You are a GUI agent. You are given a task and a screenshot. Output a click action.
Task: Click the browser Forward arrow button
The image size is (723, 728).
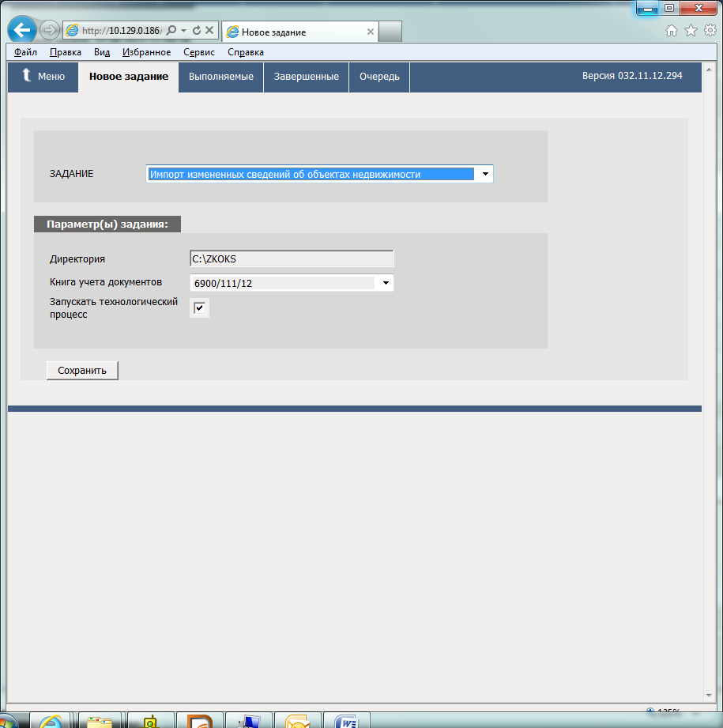pos(49,31)
